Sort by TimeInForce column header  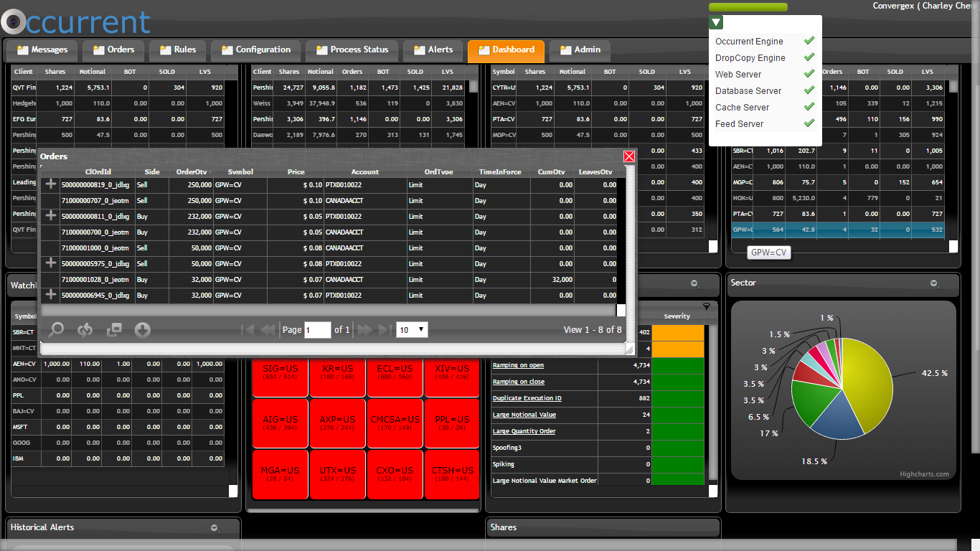(x=501, y=172)
